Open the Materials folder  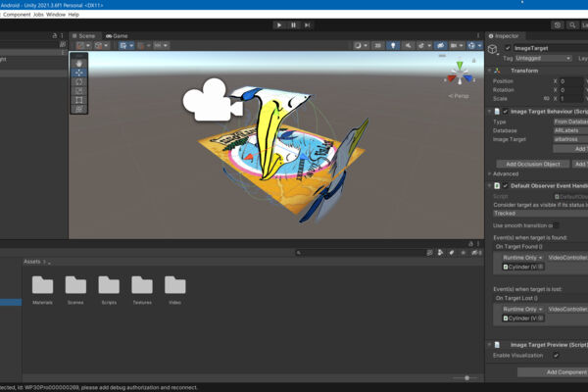point(42,290)
